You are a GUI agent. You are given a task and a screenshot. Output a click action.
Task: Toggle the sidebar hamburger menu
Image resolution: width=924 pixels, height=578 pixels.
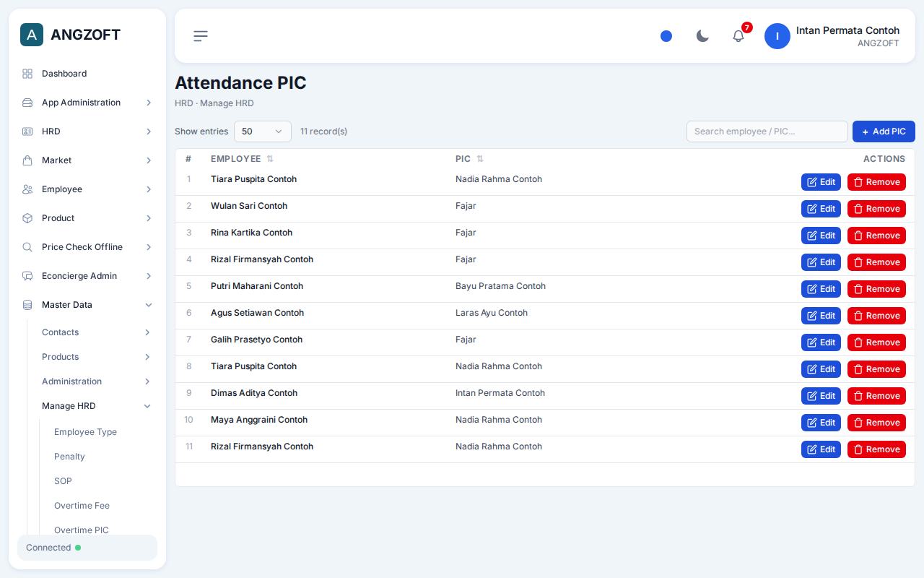coord(201,36)
